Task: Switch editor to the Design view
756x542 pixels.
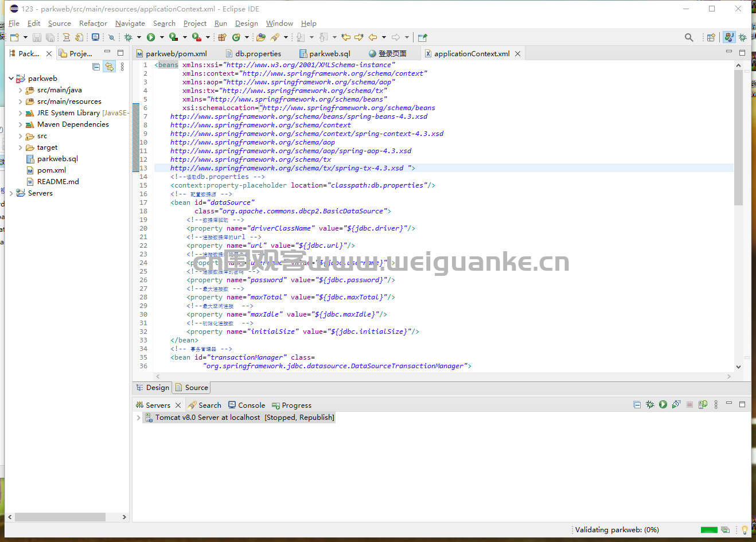Action: click(153, 388)
